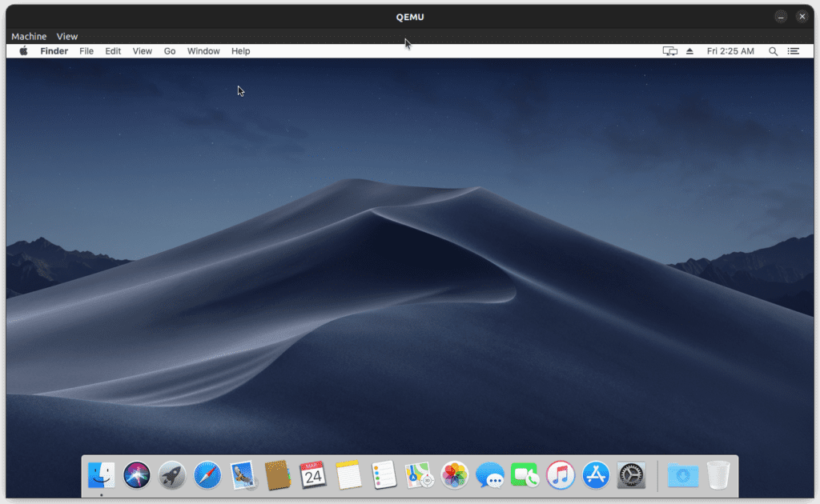Close the QEMU window
The height and width of the screenshot is (504, 820).
point(802,17)
